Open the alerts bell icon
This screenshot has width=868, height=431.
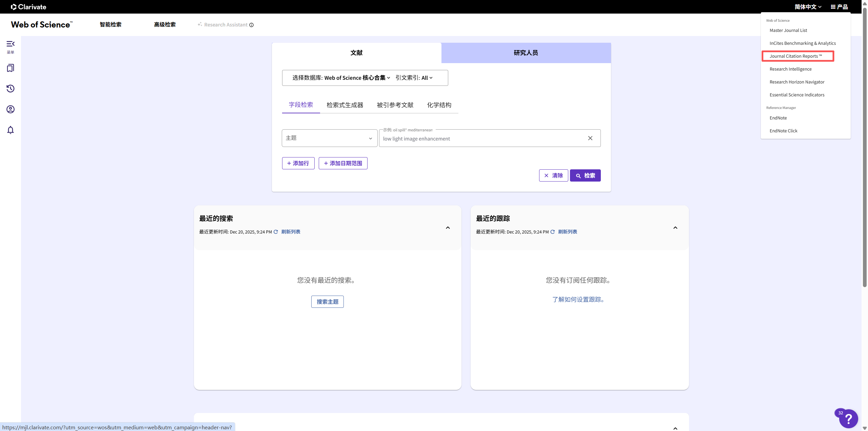coord(11,130)
